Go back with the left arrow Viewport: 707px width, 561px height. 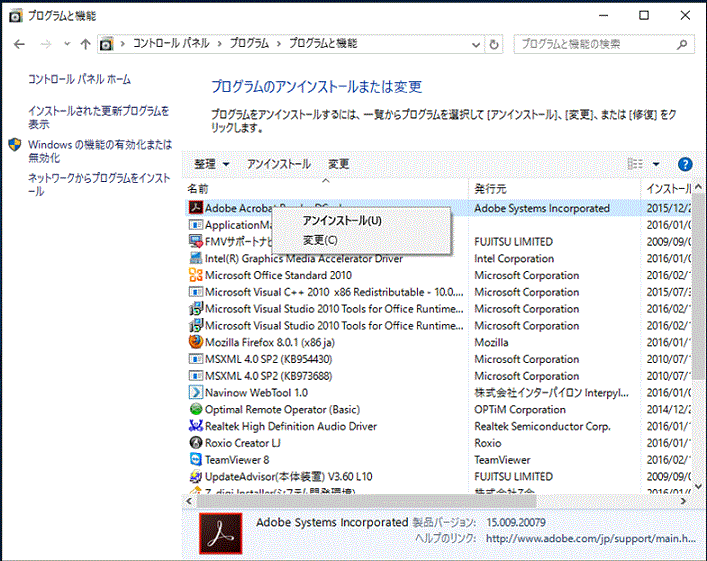[19, 44]
